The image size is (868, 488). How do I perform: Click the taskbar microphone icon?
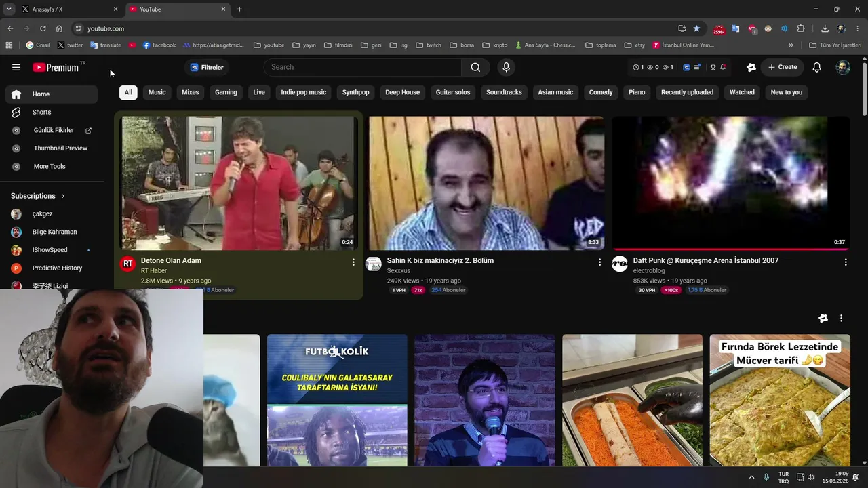[766, 477]
